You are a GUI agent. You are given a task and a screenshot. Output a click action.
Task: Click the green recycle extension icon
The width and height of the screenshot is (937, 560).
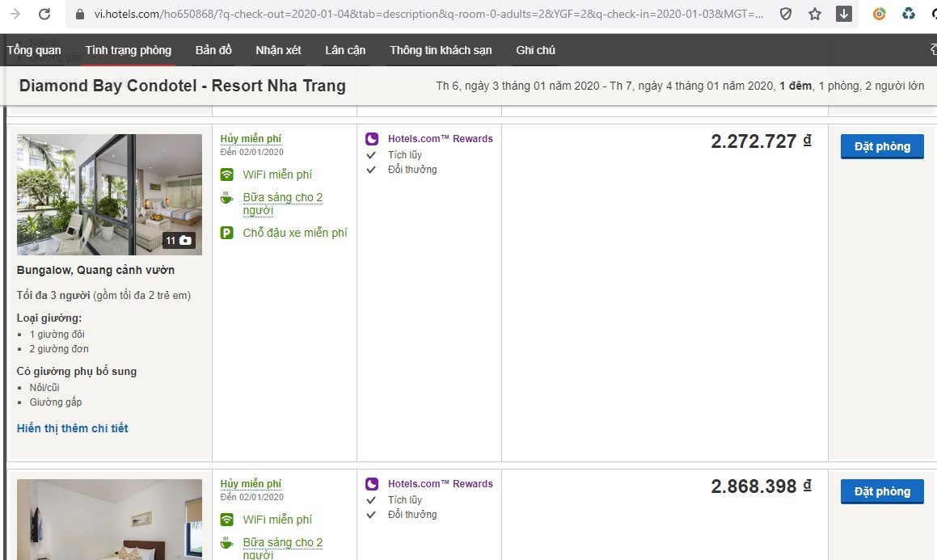[909, 14]
